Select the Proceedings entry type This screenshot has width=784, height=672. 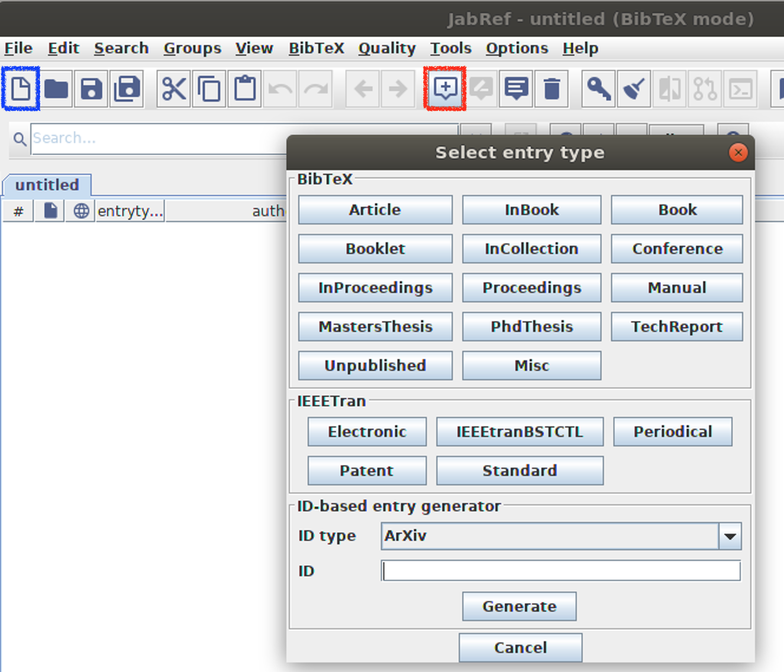pyautogui.click(x=532, y=288)
